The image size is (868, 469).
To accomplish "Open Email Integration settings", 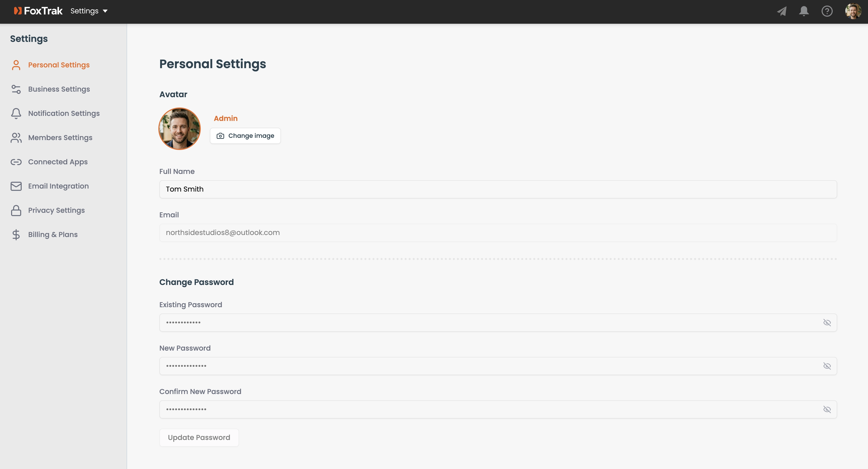I will [x=58, y=187].
